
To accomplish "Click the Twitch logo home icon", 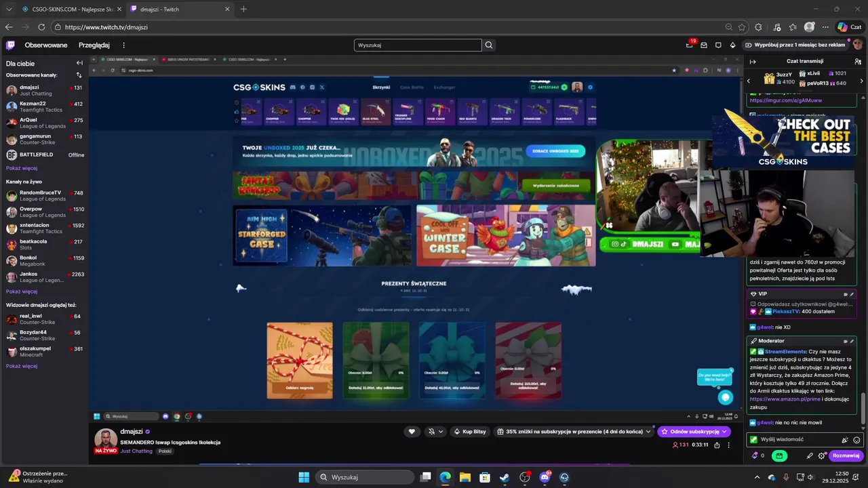I will 10,45.
